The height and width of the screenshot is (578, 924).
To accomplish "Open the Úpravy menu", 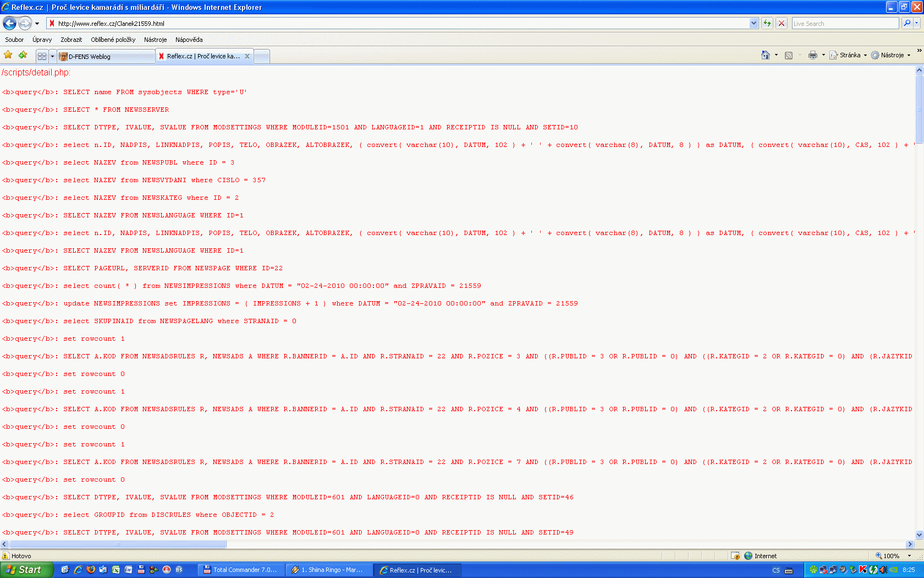I will tap(42, 40).
